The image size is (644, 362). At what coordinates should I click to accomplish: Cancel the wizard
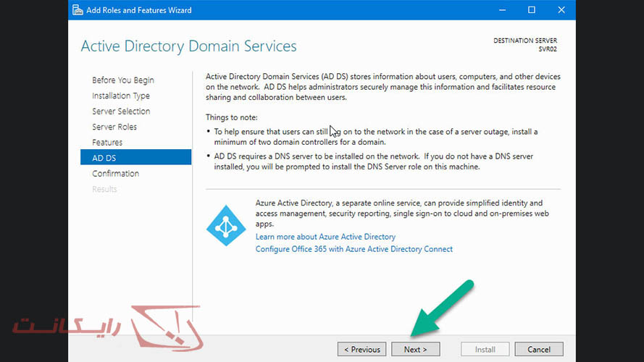[x=539, y=350]
